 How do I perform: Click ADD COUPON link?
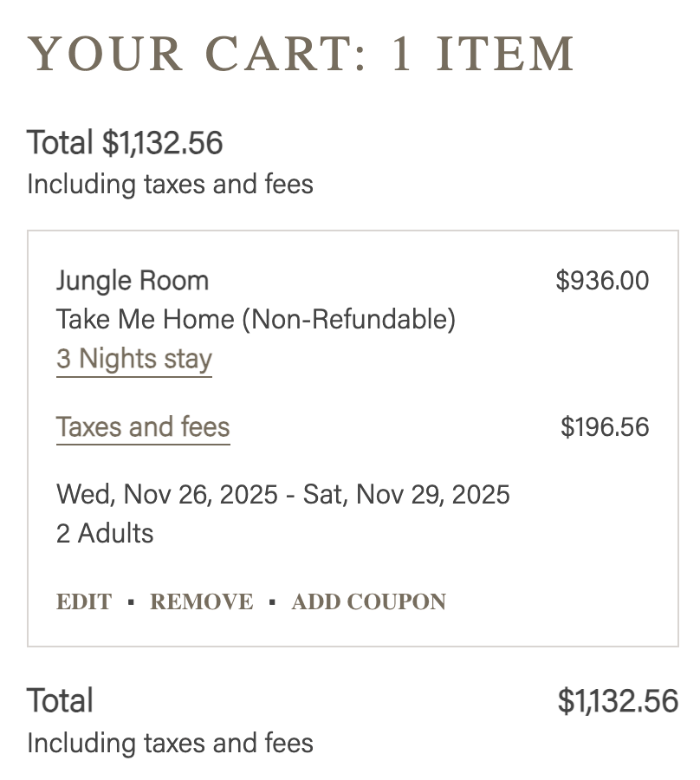368,602
